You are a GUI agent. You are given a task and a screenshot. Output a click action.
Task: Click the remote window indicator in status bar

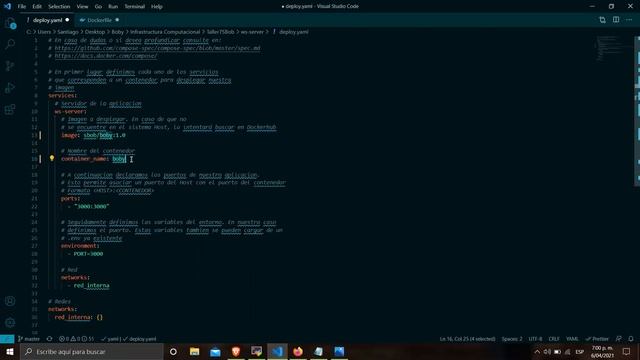pos(7,339)
